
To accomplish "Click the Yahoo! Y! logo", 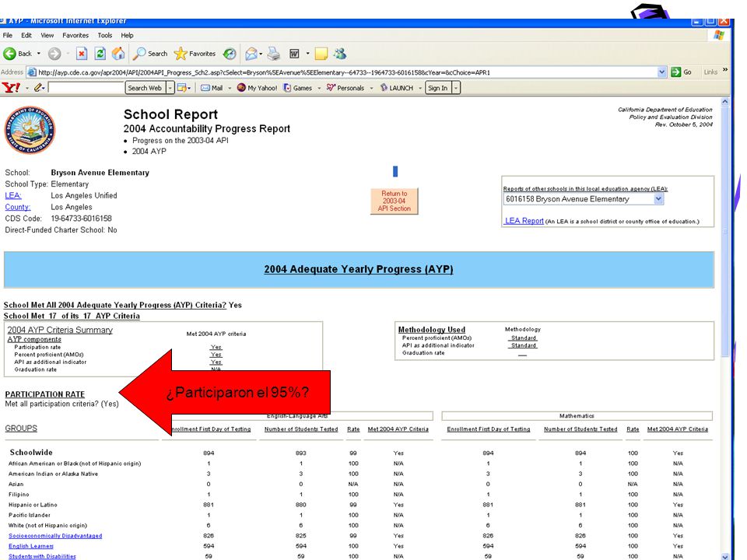I will pos(11,88).
